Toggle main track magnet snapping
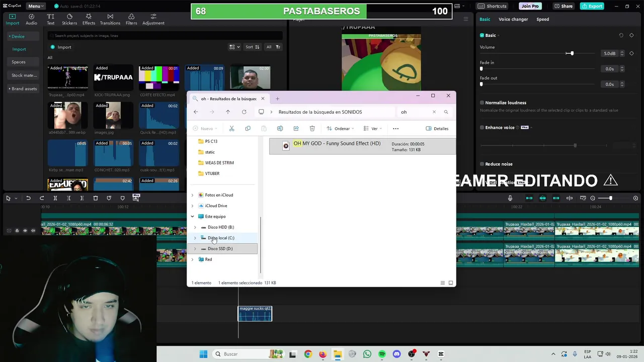The image size is (644, 362). point(529,198)
